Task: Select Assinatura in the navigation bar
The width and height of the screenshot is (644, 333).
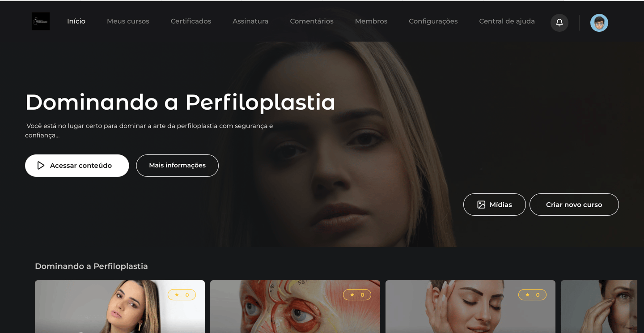Action: (x=250, y=21)
